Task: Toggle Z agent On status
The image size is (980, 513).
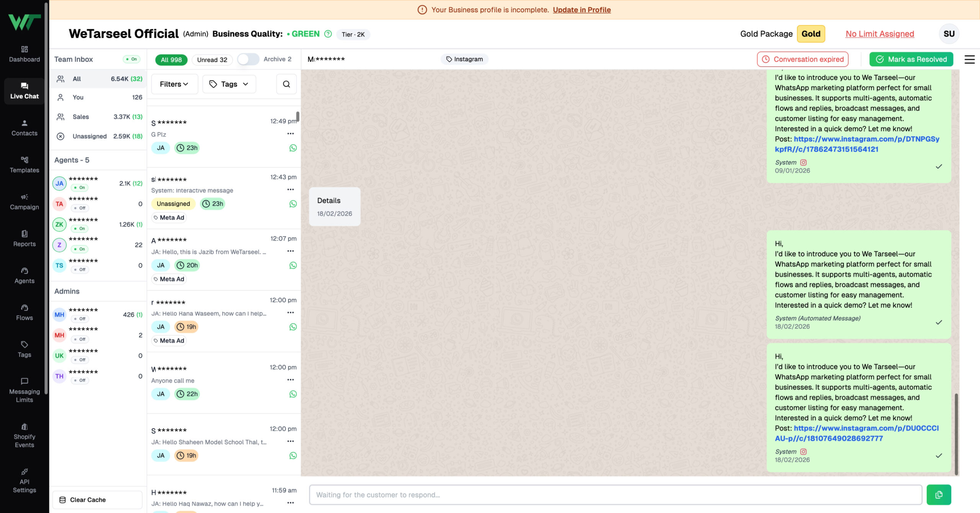Action: tap(80, 249)
